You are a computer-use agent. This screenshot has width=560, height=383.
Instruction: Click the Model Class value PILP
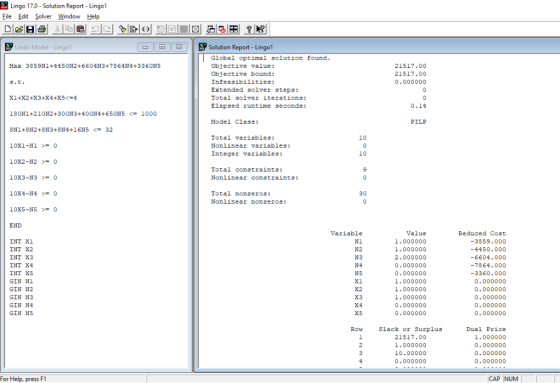418,122
